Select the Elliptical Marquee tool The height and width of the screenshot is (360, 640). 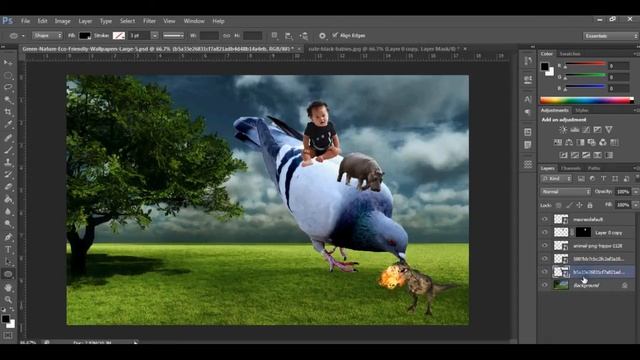click(x=8, y=76)
